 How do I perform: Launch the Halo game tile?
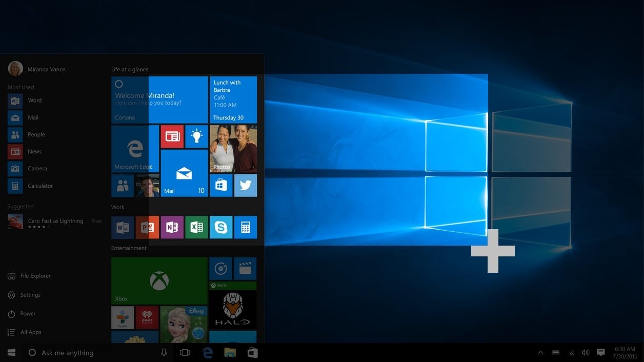[x=233, y=305]
